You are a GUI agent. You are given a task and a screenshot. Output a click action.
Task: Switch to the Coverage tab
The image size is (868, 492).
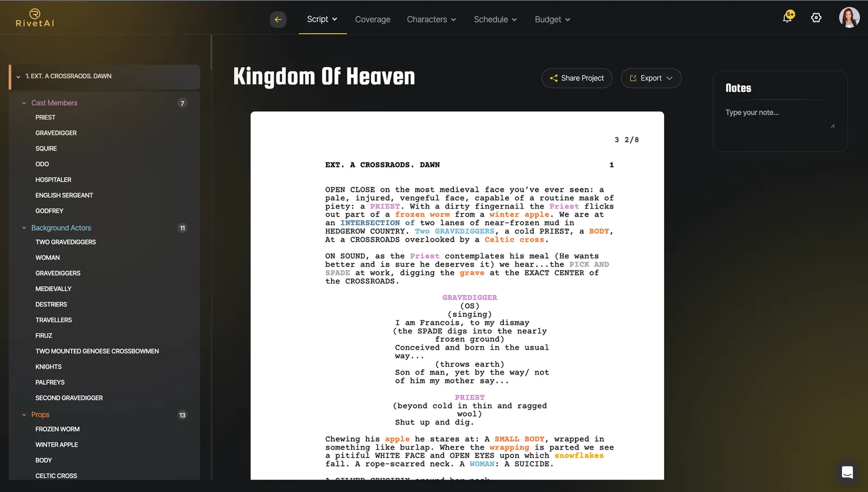373,20
